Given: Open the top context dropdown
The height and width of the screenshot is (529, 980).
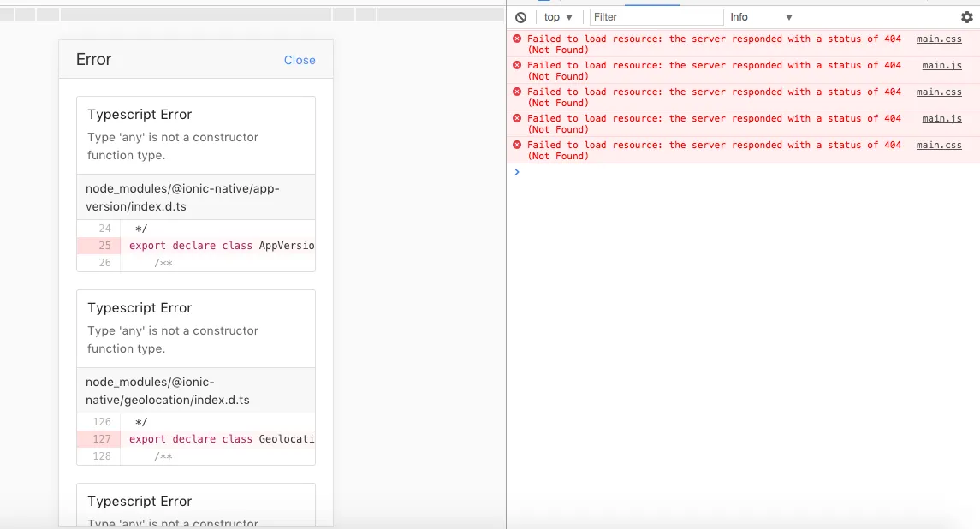Looking at the screenshot, I should pyautogui.click(x=558, y=17).
